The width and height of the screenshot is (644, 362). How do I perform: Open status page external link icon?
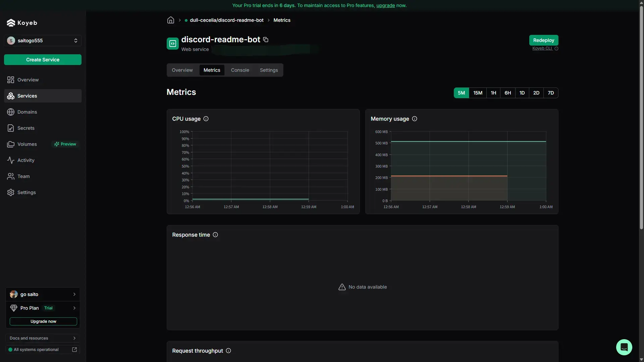(x=74, y=350)
